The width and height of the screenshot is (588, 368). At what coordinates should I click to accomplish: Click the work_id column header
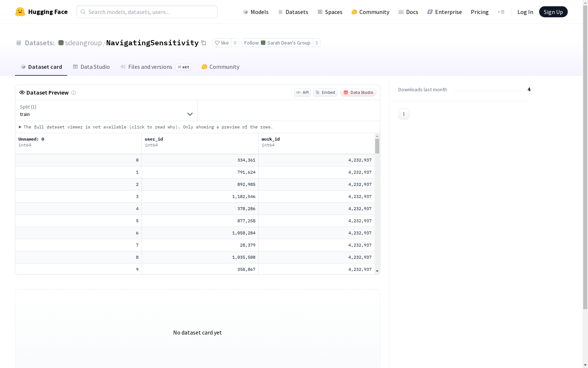coord(316,144)
